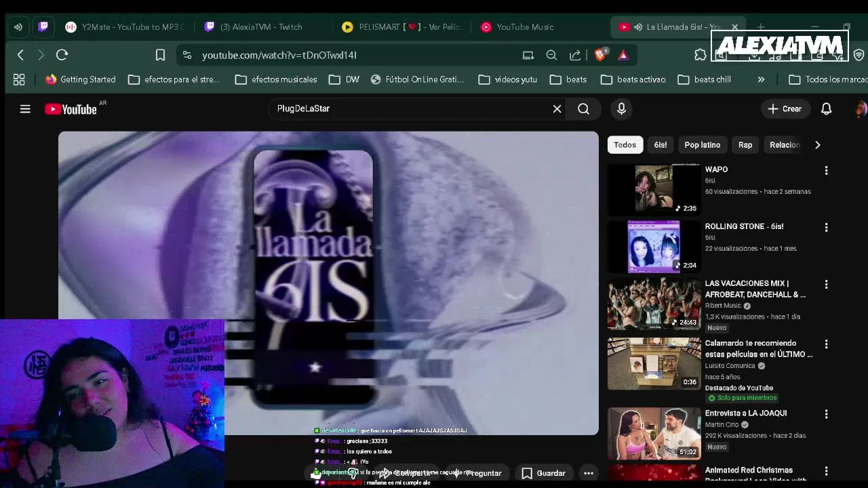Image resolution: width=868 pixels, height=488 pixels.
Task: Open Fútbol OnLine Grati... bookmark
Action: tap(417, 79)
